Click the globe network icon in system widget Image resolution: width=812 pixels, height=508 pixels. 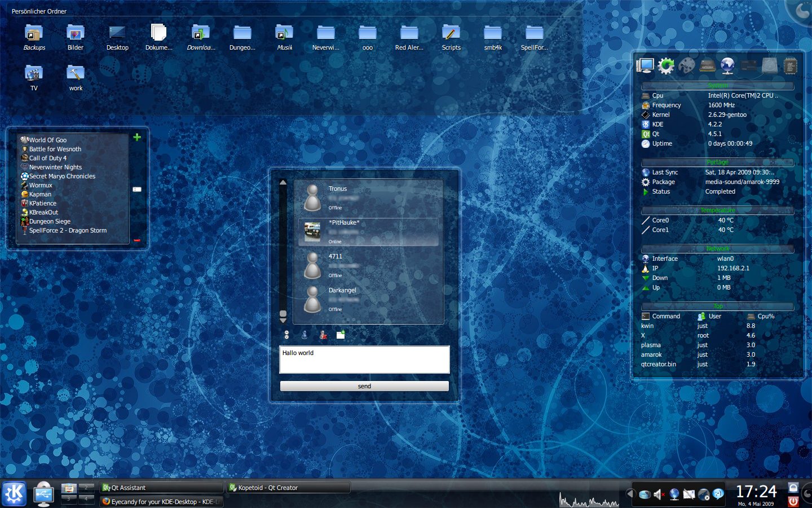pyautogui.click(x=727, y=66)
